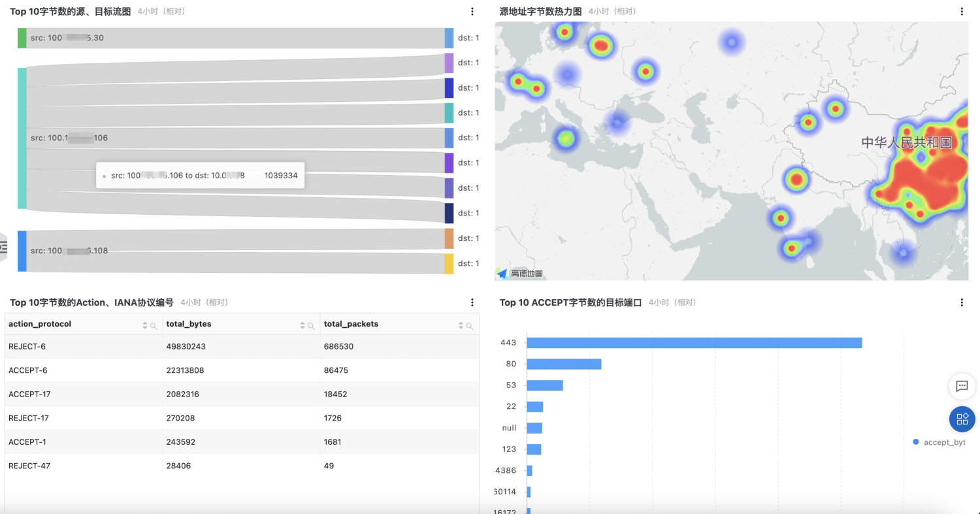980x514 pixels.
Task: Sort the action_protocol column
Action: (145, 325)
